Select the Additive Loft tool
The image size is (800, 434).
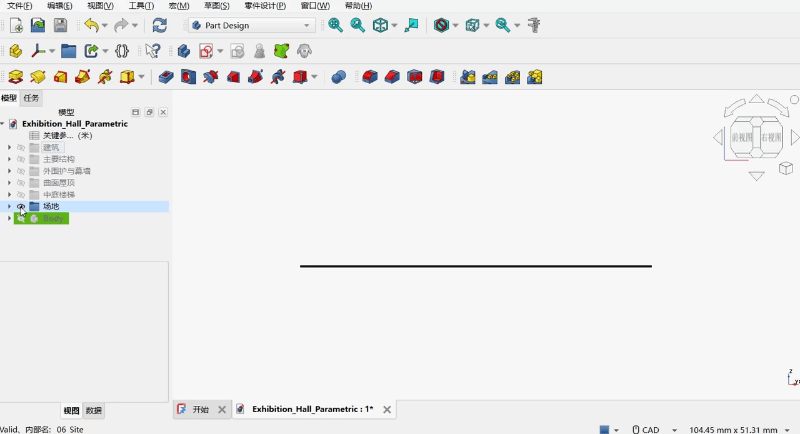point(60,77)
